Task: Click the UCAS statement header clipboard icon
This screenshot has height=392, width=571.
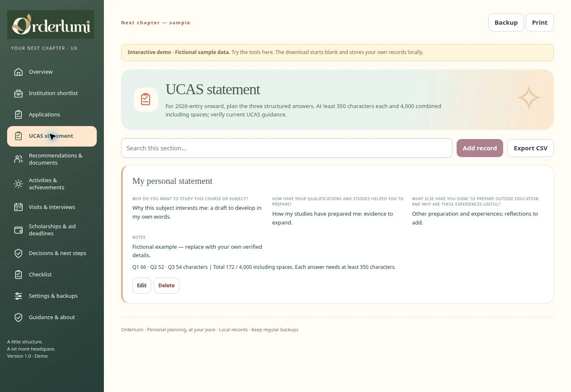Action: tap(146, 100)
